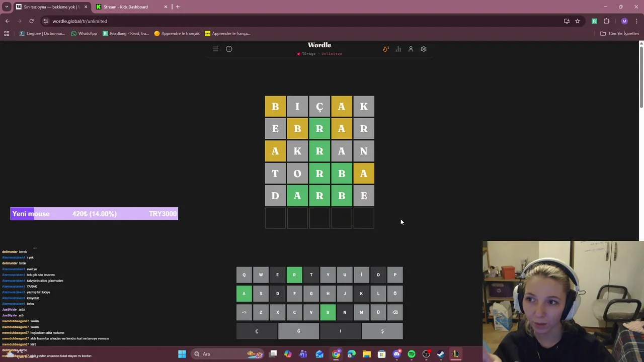Tap the Q key on Wordle keyboard

(244, 275)
